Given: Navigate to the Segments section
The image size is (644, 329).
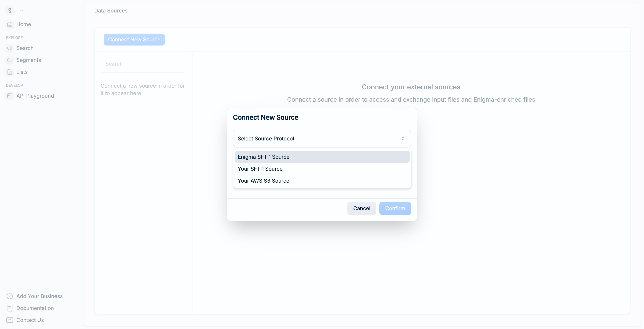Looking at the screenshot, I should [29, 60].
